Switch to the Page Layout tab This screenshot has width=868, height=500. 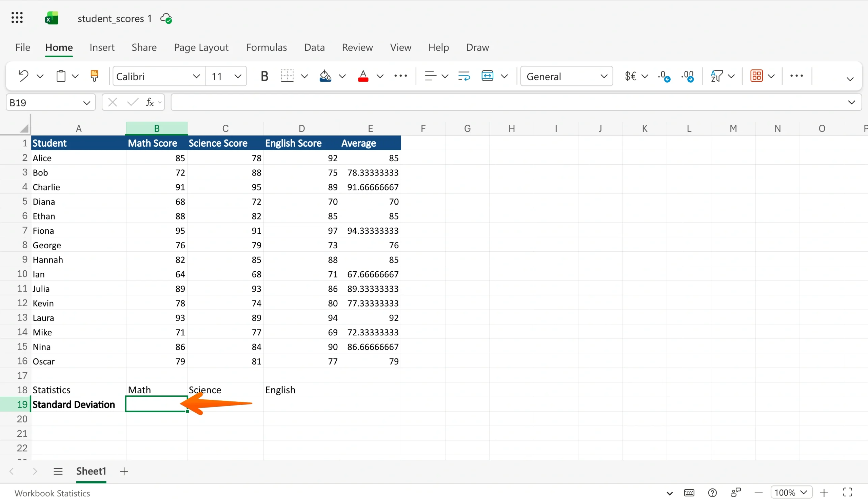pyautogui.click(x=201, y=47)
